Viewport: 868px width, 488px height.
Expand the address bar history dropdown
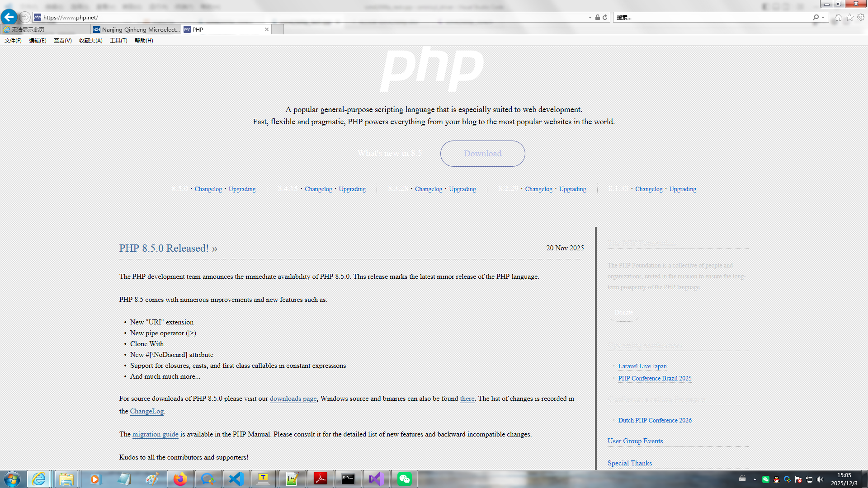click(x=590, y=17)
